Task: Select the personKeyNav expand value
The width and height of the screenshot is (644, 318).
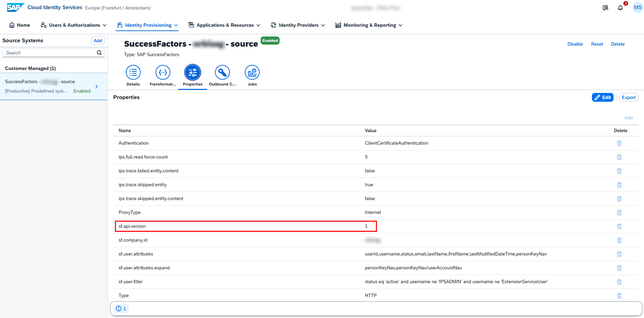Action: [x=413, y=268]
